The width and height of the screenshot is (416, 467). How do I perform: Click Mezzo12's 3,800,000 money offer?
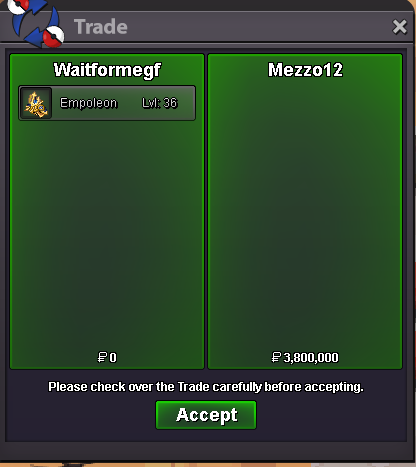305,357
